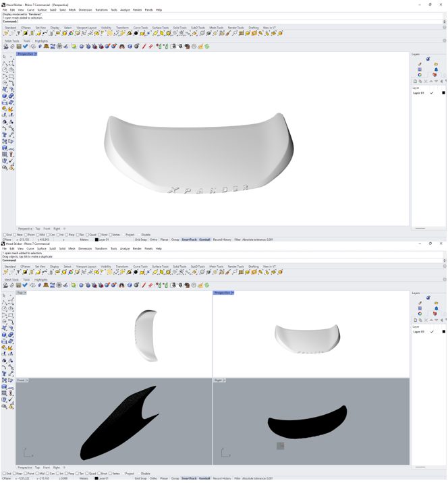Enable End osnap checkbox in upper window

pyautogui.click(x=5, y=235)
